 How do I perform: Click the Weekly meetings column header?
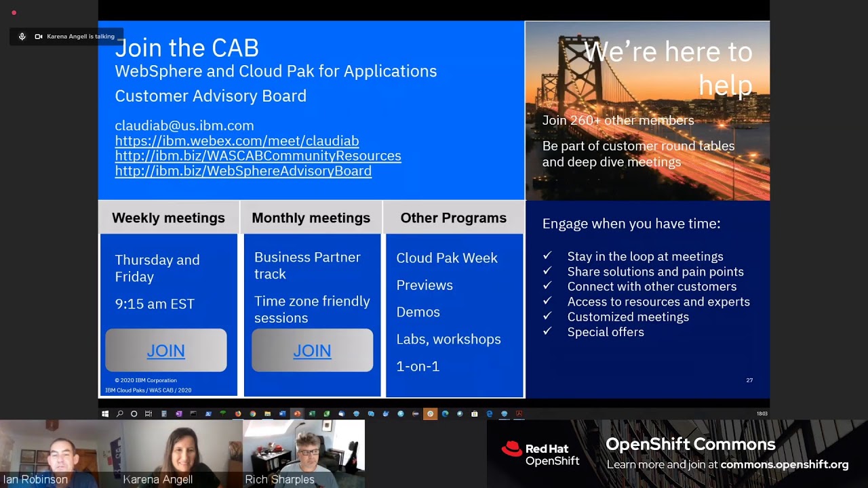click(168, 218)
